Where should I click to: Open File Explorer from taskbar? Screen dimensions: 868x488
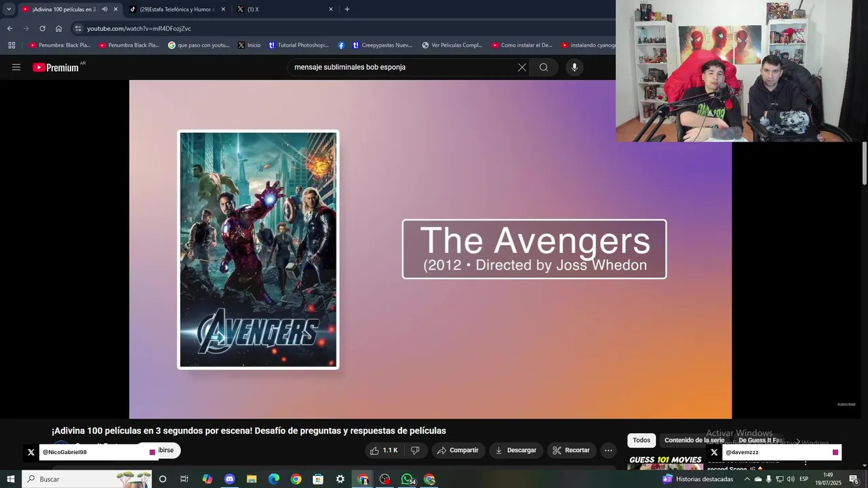click(252, 479)
